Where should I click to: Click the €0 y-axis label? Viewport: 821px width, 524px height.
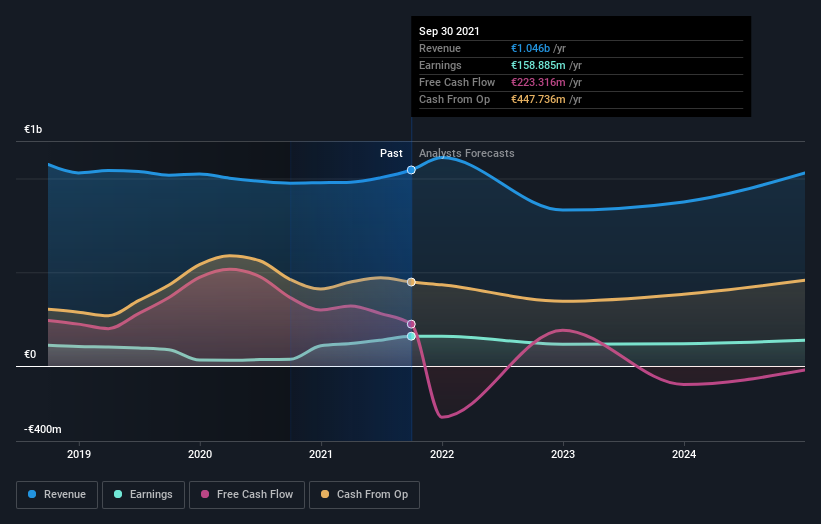30,354
